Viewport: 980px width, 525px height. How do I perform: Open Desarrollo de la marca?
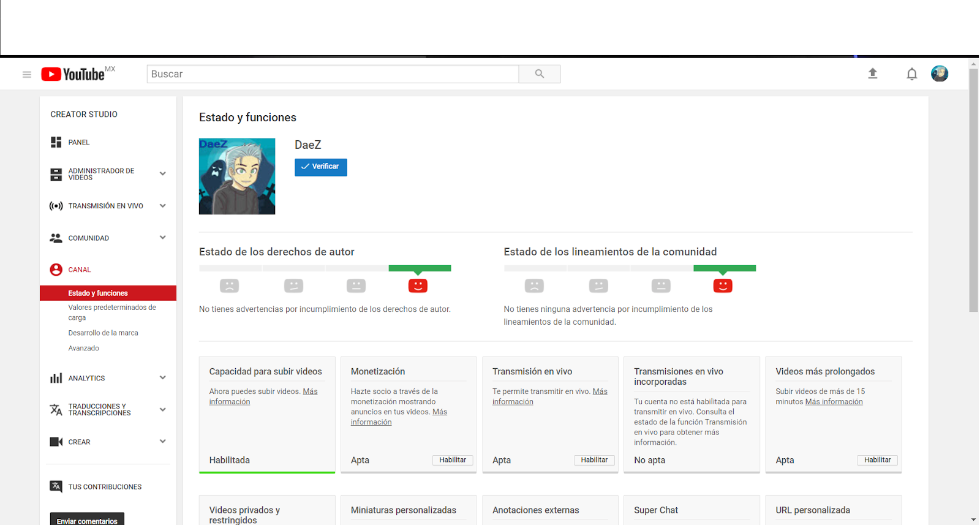103,333
